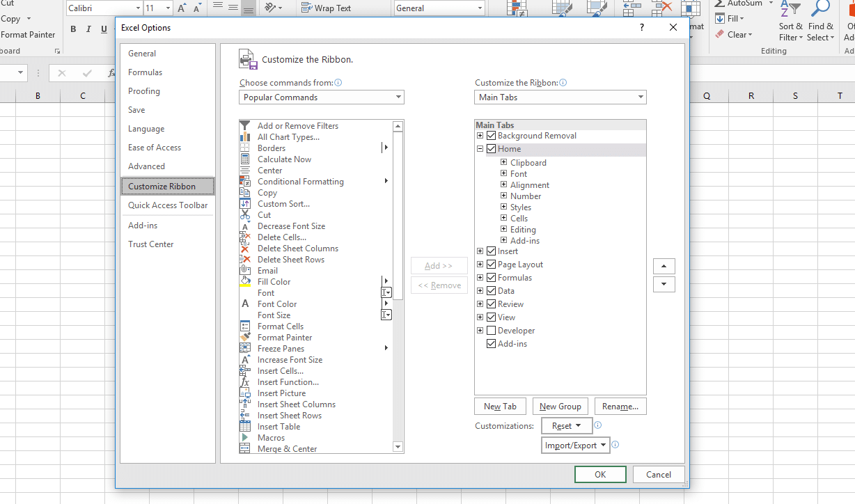Click the Insert Function fx icon

244,382
